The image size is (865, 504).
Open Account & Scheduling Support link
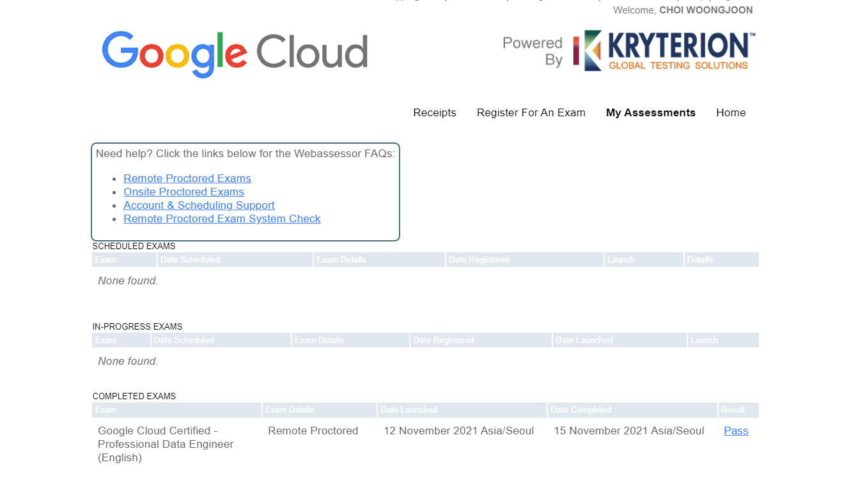[x=199, y=205]
